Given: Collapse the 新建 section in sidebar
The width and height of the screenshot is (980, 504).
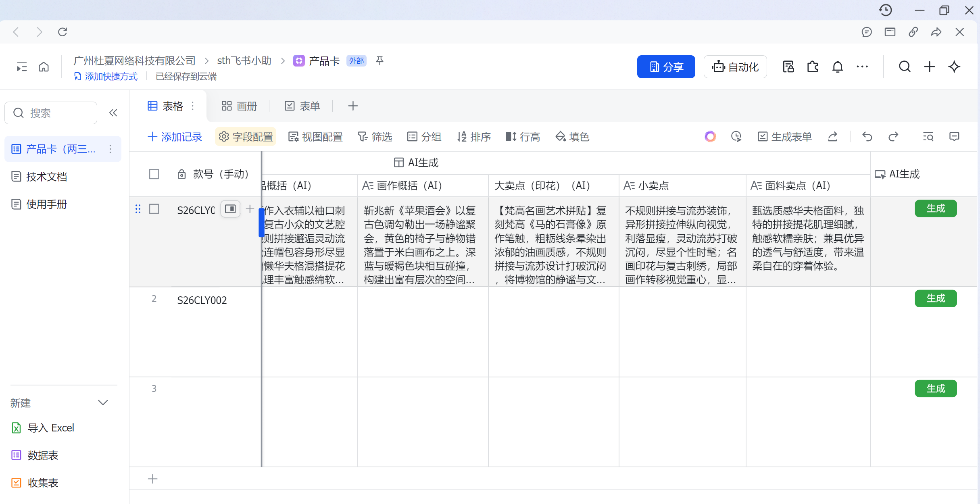Looking at the screenshot, I should [103, 402].
